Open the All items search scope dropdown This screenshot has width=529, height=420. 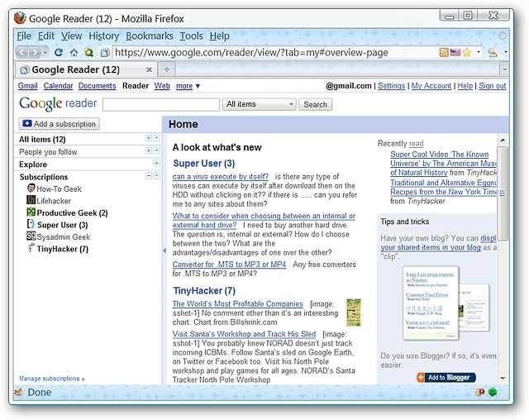[x=259, y=104]
